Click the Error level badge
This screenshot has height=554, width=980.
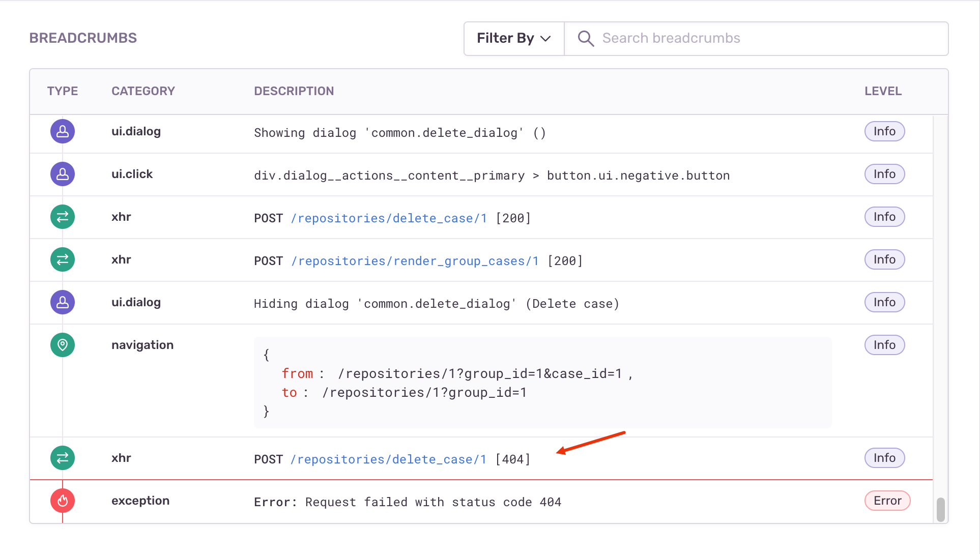[887, 501]
